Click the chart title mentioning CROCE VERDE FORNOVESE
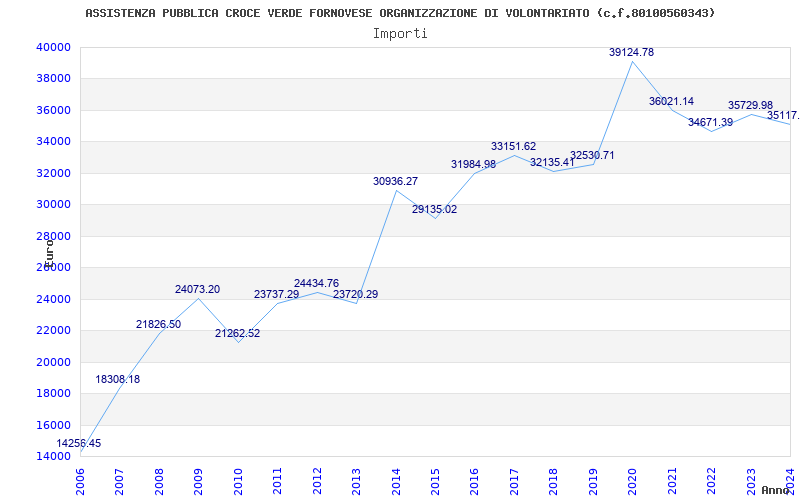 [400, 13]
